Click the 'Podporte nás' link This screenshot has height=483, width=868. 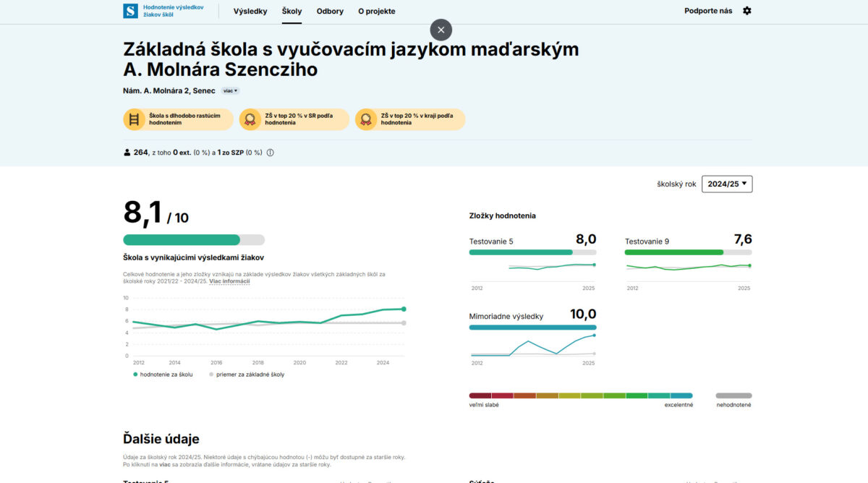tap(708, 11)
